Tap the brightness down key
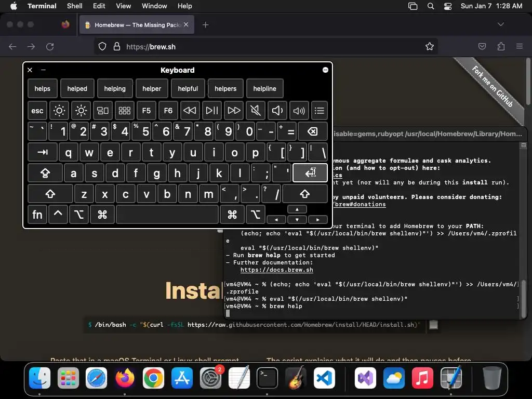Viewport: 532px width, 399px height. 59,110
